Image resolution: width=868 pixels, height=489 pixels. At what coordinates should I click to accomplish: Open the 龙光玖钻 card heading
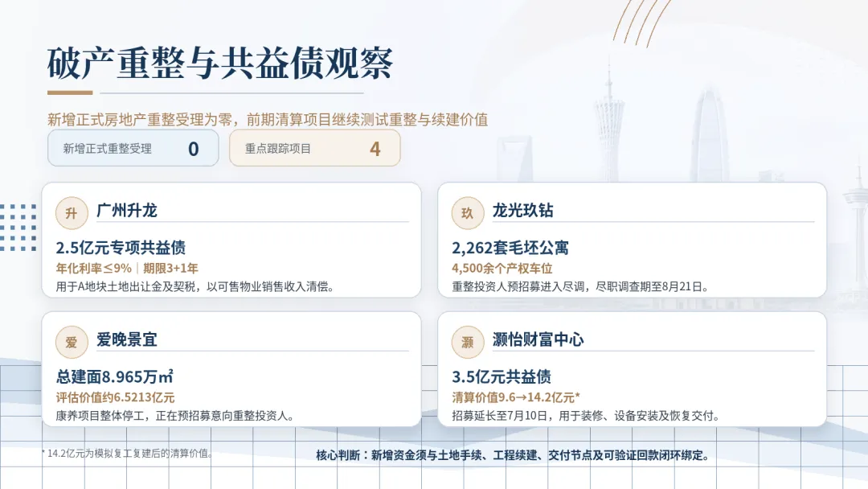click(x=522, y=211)
